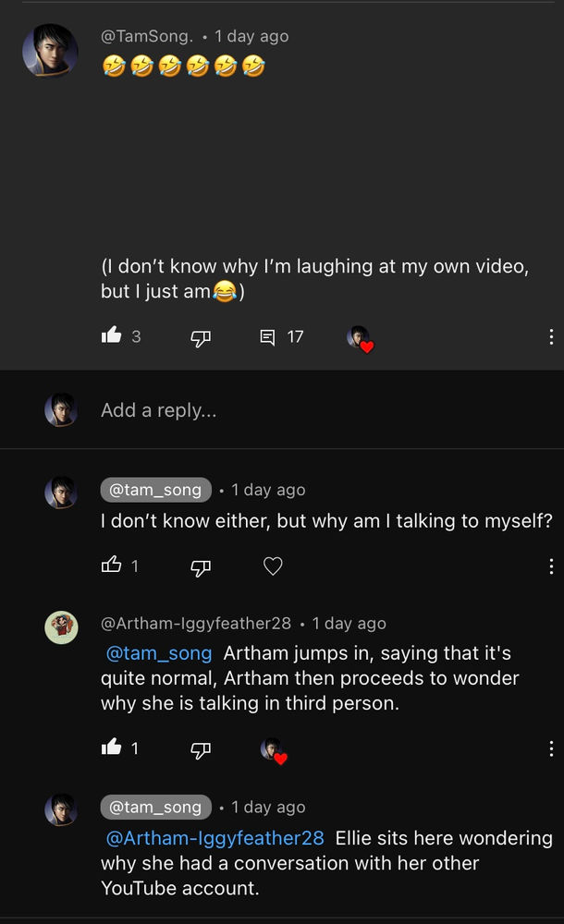The image size is (564, 924).
Task: Click creator heart badge on Artham's reply
Action: pyautogui.click(x=273, y=750)
